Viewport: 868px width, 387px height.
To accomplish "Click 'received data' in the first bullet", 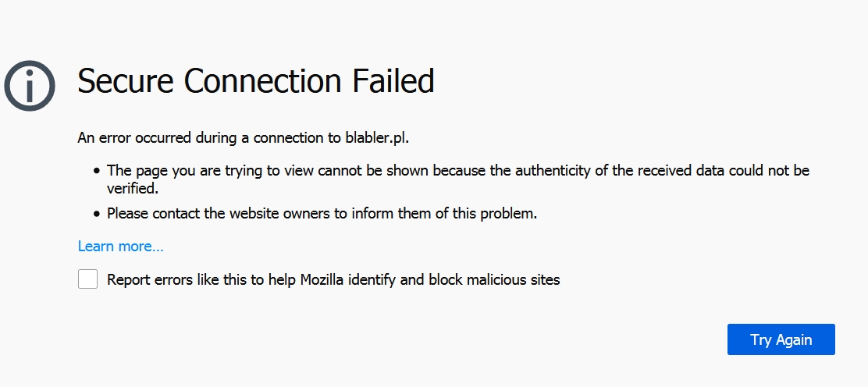I will [x=681, y=171].
